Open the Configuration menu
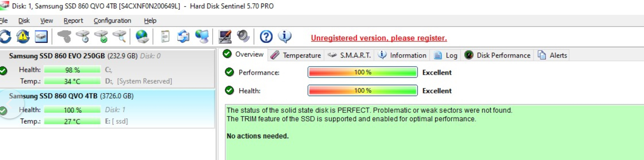 [112, 21]
